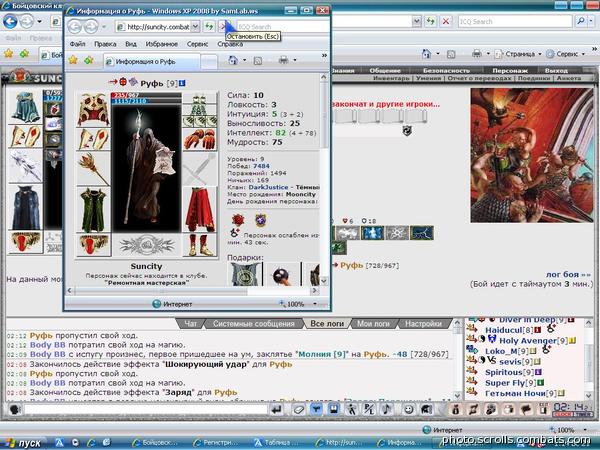Open the home page icon in the Руфь info window
The image size is (600, 450).
tap(232, 60)
